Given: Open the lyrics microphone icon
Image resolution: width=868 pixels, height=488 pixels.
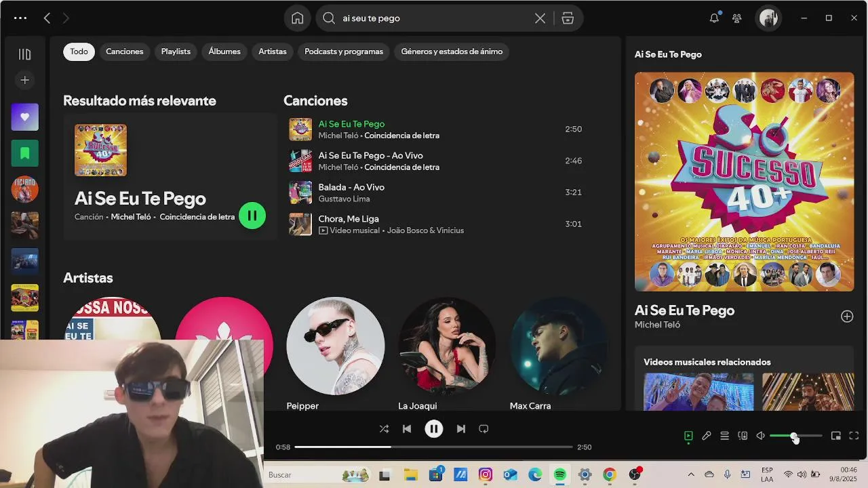Looking at the screenshot, I should coord(707,436).
